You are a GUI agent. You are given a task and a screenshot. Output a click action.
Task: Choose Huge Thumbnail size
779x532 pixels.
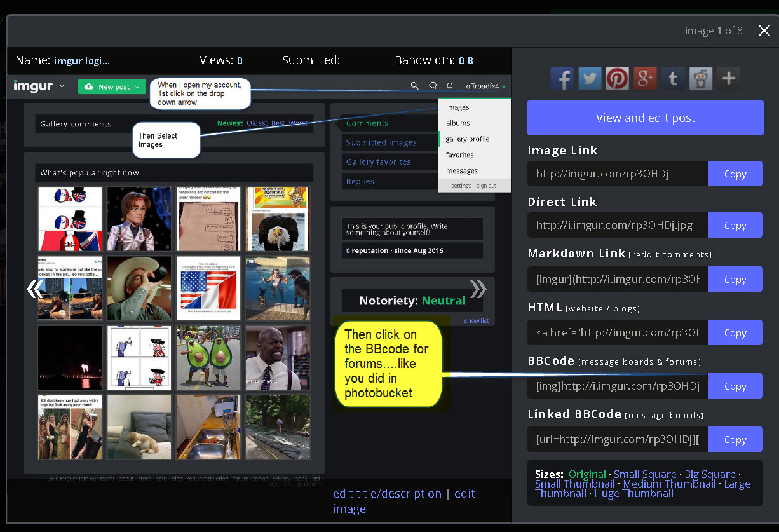[633, 493]
